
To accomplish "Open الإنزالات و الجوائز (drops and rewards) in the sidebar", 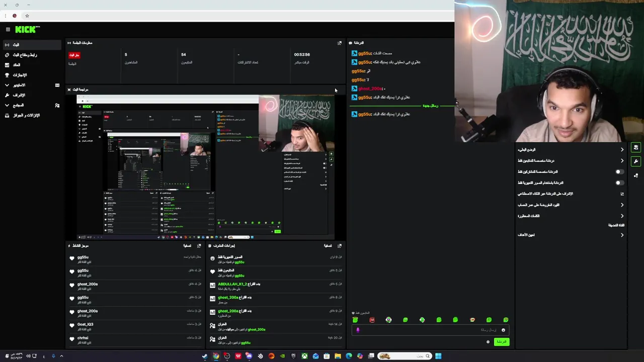I will click(31, 115).
